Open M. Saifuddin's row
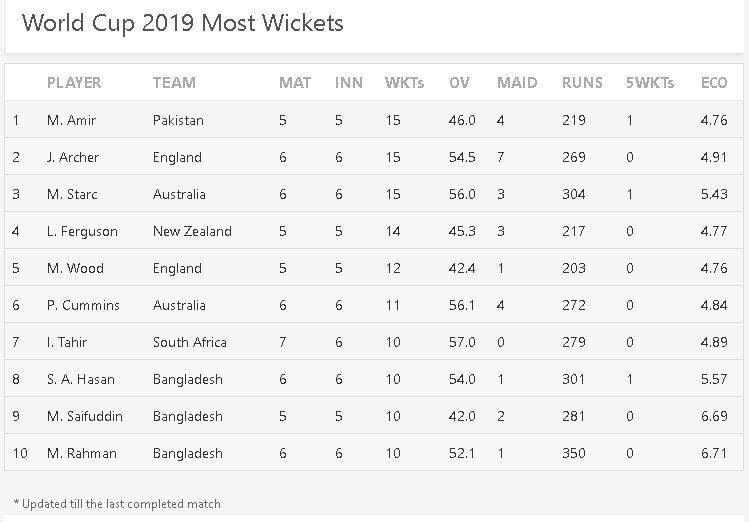The image size is (749, 522). point(85,416)
